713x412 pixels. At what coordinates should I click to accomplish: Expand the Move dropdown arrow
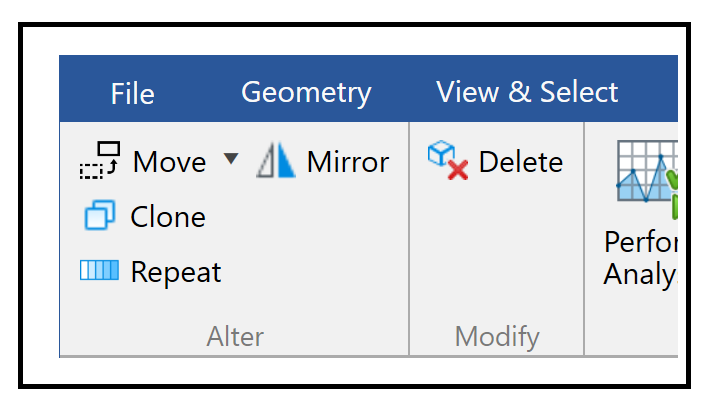tap(231, 159)
